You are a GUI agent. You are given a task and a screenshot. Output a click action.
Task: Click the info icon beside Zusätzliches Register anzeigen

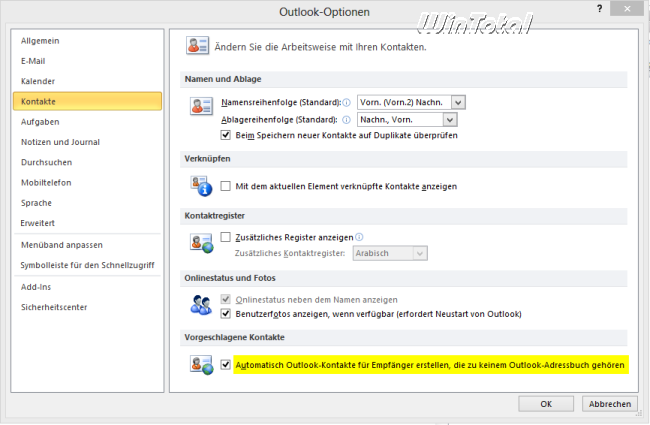point(359,237)
